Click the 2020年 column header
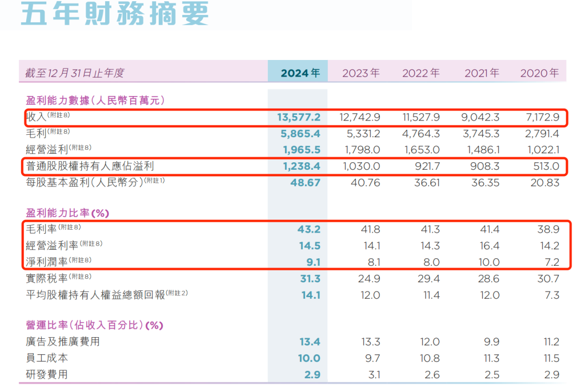 (x=539, y=73)
